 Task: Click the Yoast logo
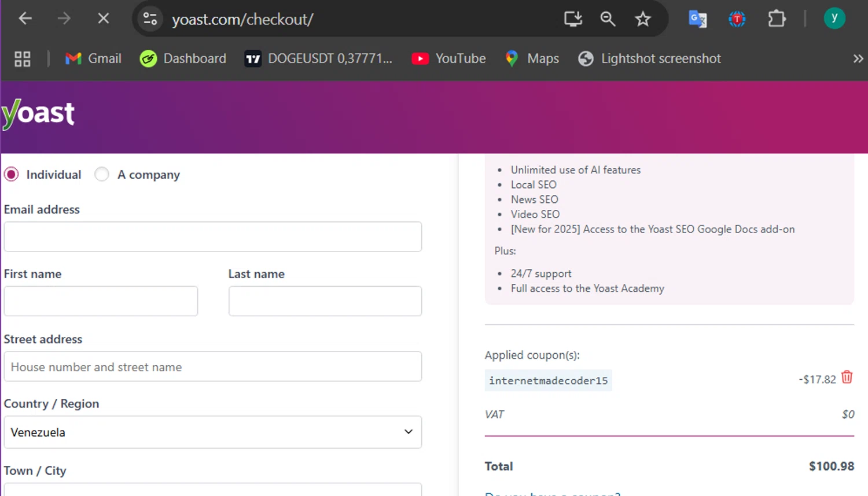[38, 114]
